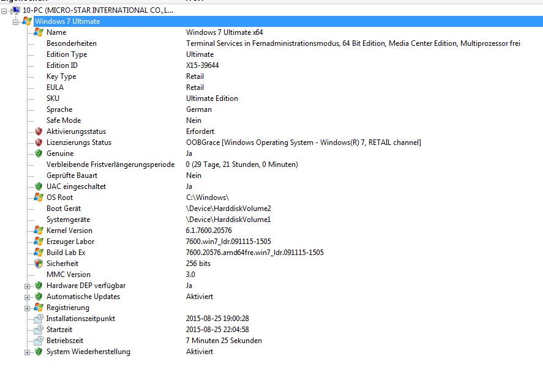Click the language value 'German'
Image resolution: width=543 pixels, height=392 pixels.
[199, 109]
